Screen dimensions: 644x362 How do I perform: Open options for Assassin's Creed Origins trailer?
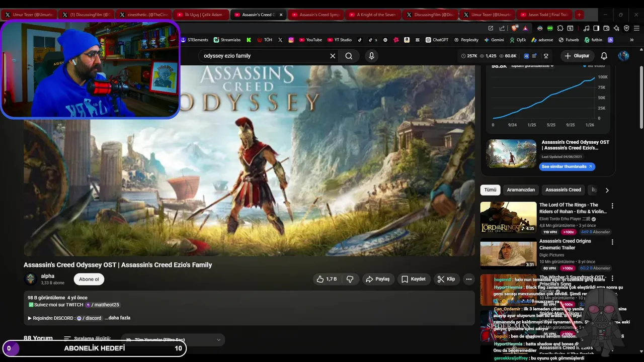pyautogui.click(x=612, y=242)
